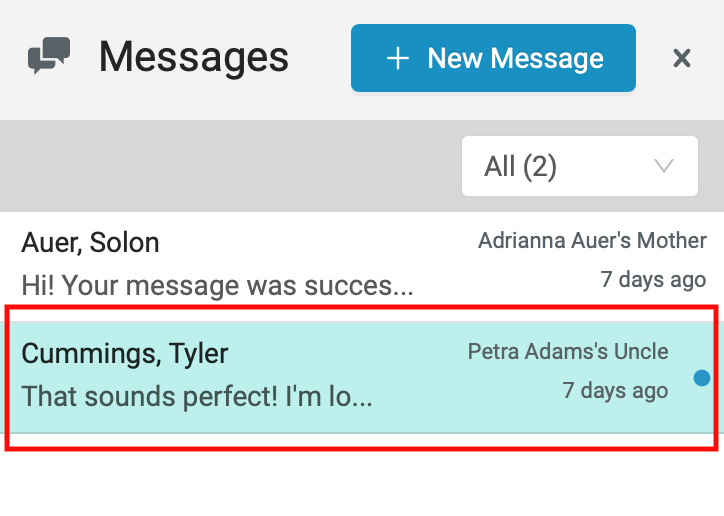
Task: Click the Auer, Solon sender name
Action: pos(90,243)
